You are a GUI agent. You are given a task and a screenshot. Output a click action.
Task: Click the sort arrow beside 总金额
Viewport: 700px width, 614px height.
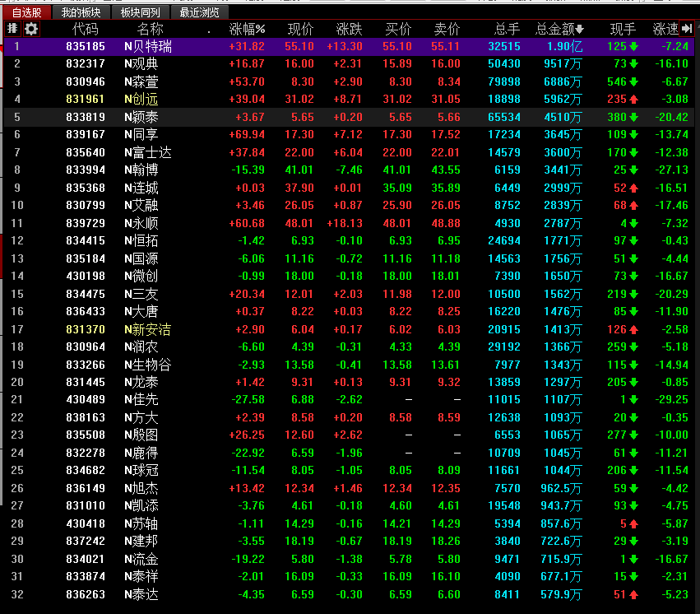580,30
